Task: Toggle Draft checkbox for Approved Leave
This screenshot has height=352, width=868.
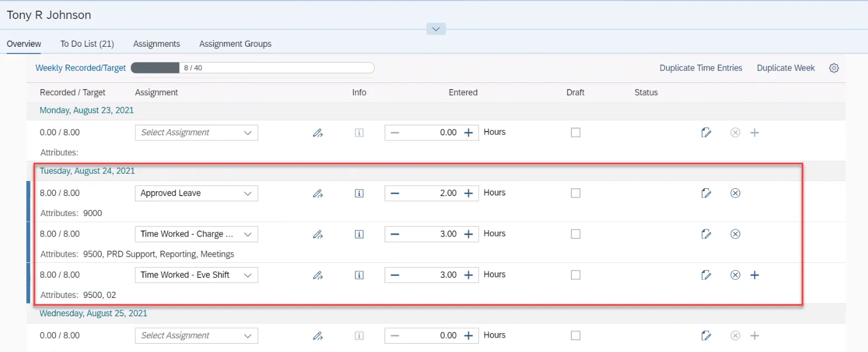Action: pos(575,193)
